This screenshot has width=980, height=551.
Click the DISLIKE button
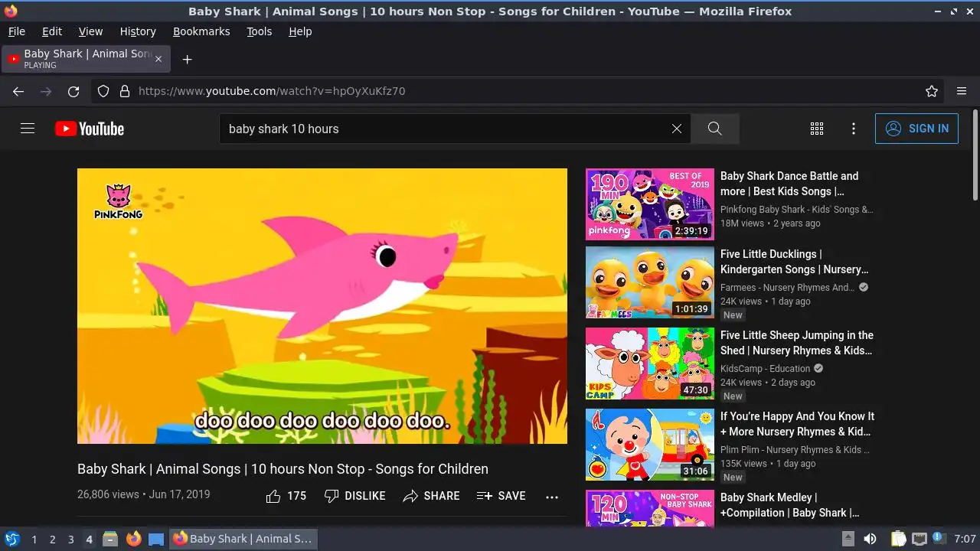click(x=354, y=496)
